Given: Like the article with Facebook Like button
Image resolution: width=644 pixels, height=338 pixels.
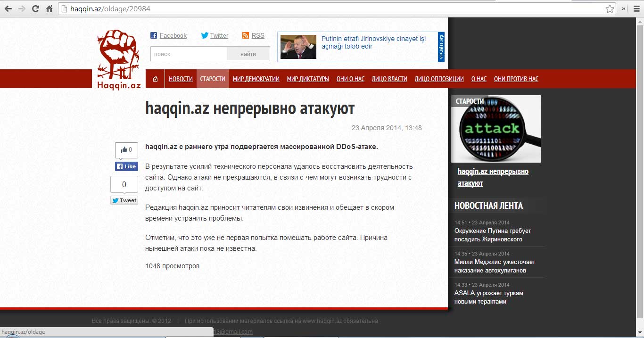Looking at the screenshot, I should (x=126, y=166).
